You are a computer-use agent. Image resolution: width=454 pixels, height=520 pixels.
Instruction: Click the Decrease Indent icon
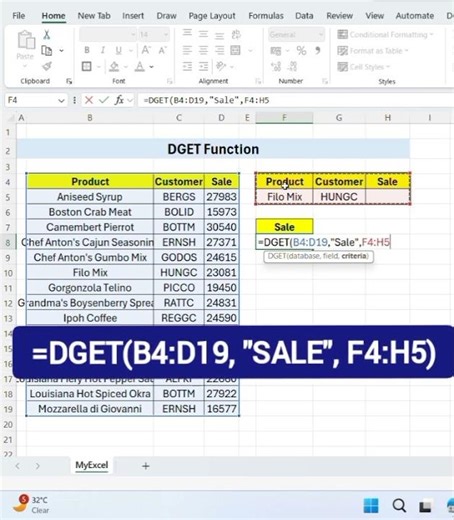pyautogui.click(x=187, y=66)
